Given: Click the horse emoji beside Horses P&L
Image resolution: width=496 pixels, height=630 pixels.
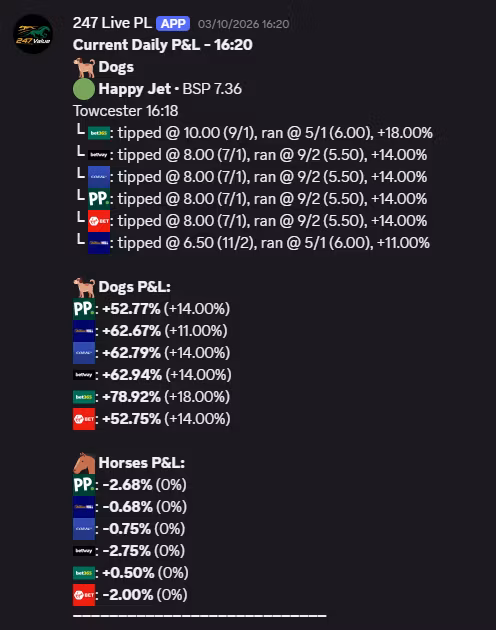Looking at the screenshot, I should click(x=84, y=463).
